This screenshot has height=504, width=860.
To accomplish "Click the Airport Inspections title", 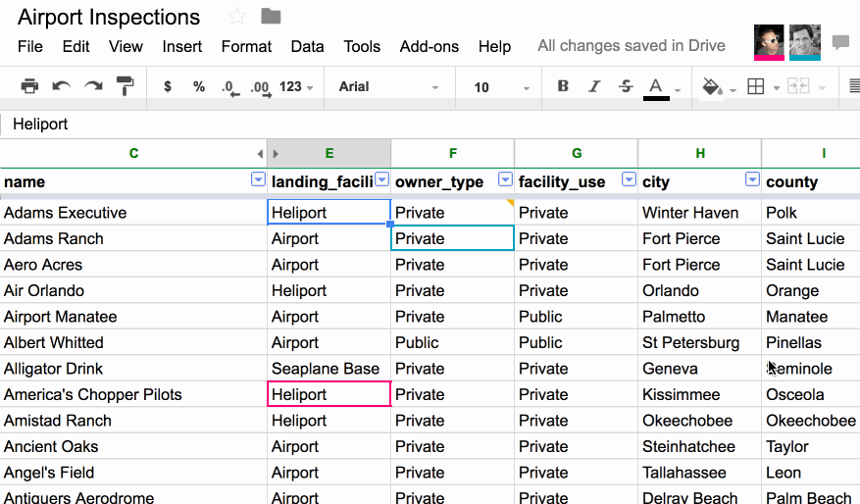I will (109, 17).
